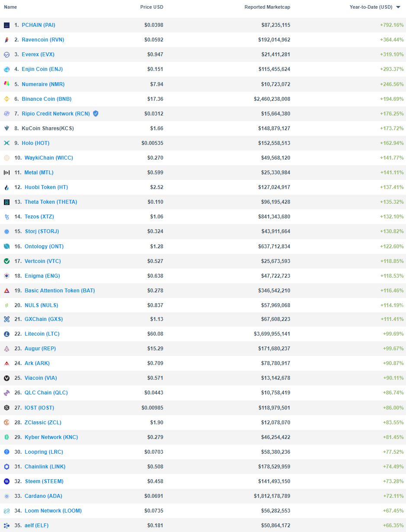Click the Tezos logo icon
Image resolution: width=406 pixels, height=532 pixels.
pyautogui.click(x=6, y=217)
